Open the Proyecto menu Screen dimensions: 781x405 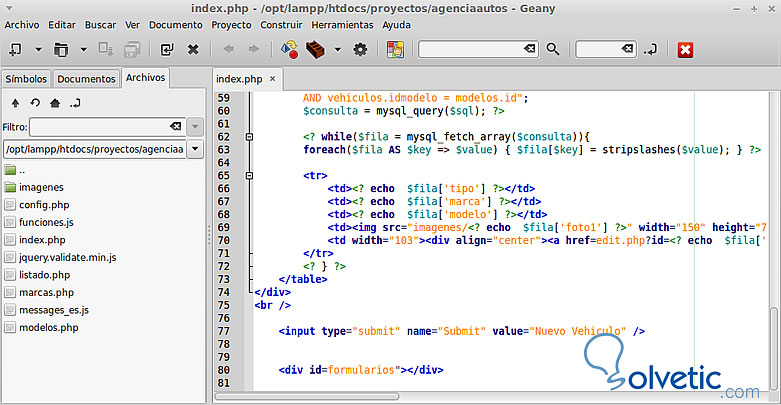pyautogui.click(x=231, y=25)
